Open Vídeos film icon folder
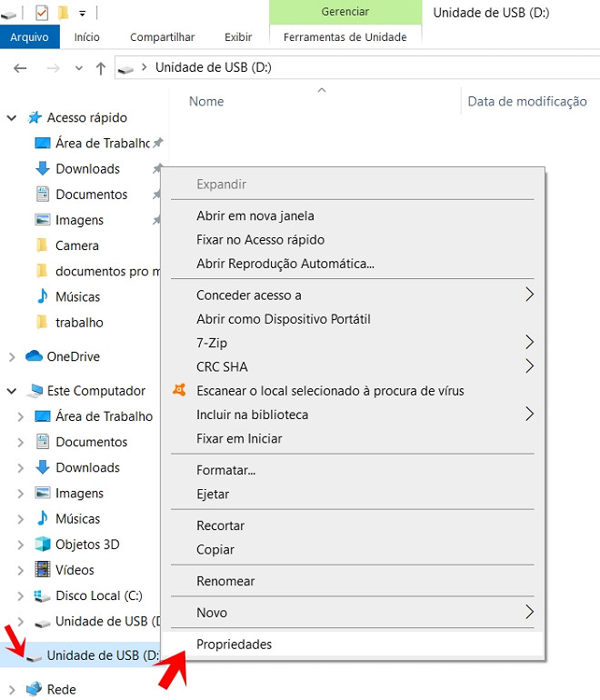This screenshot has width=600, height=700. coord(43,570)
